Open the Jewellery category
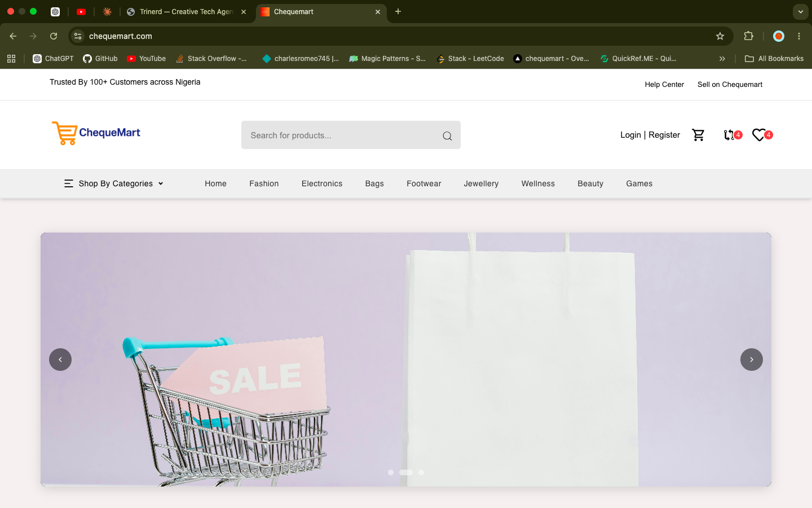Image resolution: width=812 pixels, height=508 pixels. (481, 183)
